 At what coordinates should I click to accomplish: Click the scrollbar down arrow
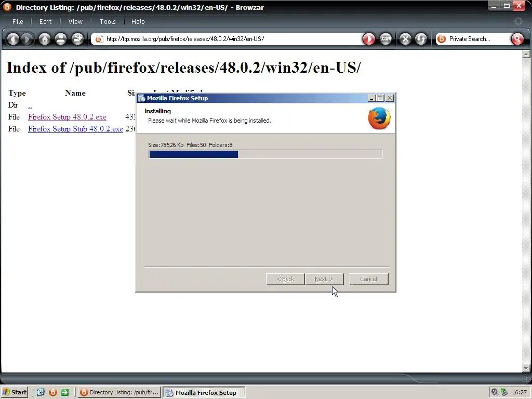pyautogui.click(x=526, y=368)
